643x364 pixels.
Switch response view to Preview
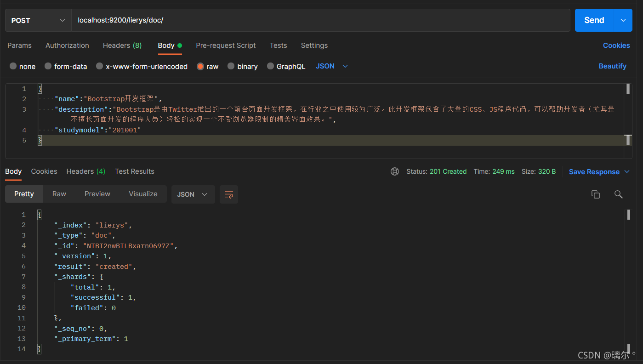(97, 194)
